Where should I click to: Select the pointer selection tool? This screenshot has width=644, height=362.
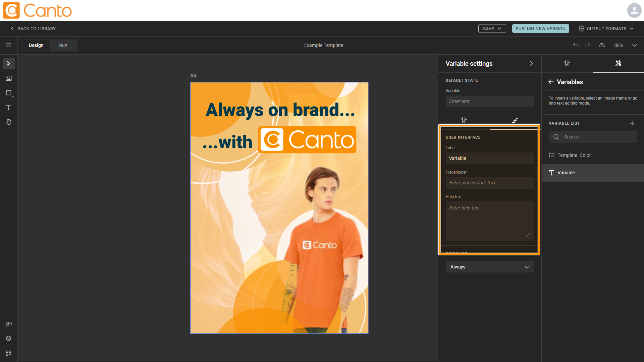9,64
